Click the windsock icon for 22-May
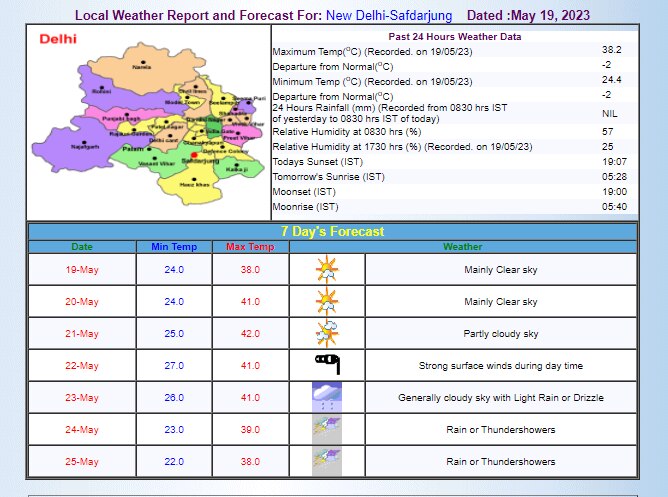This screenshot has height=497, width=668. [327, 365]
